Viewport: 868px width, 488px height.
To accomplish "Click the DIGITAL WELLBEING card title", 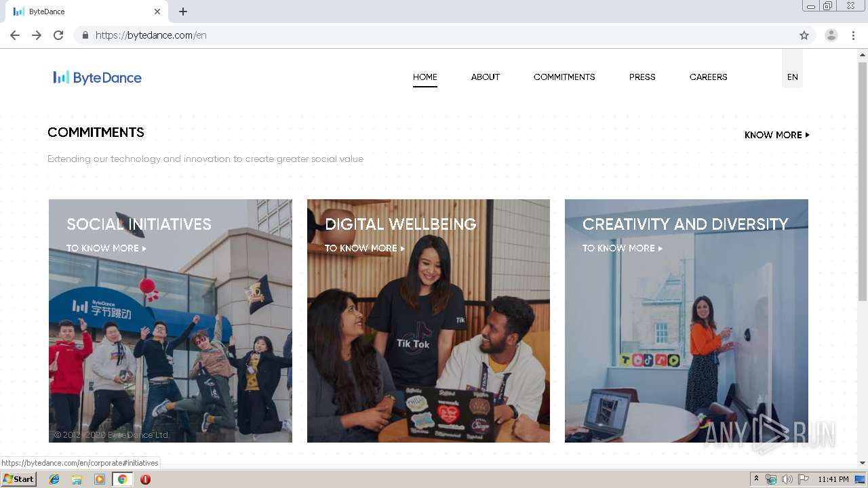I will click(401, 224).
